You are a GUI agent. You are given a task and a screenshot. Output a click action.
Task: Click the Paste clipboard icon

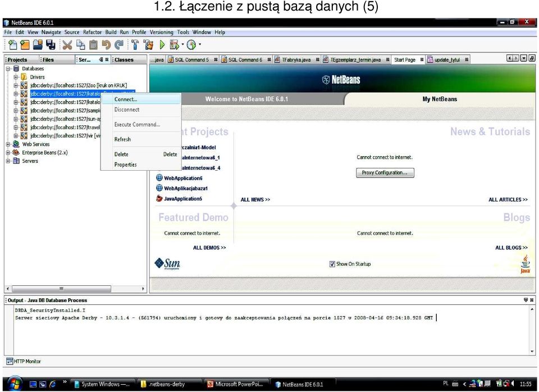(x=93, y=45)
